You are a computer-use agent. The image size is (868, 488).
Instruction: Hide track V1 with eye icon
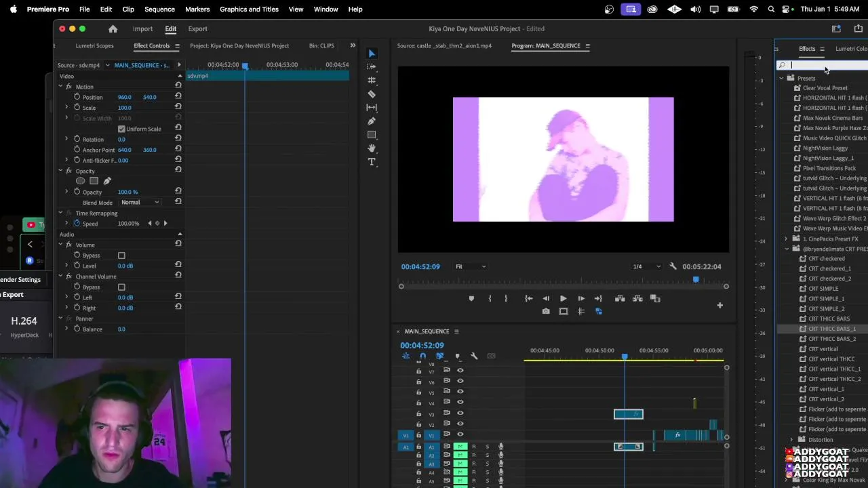[x=460, y=434]
